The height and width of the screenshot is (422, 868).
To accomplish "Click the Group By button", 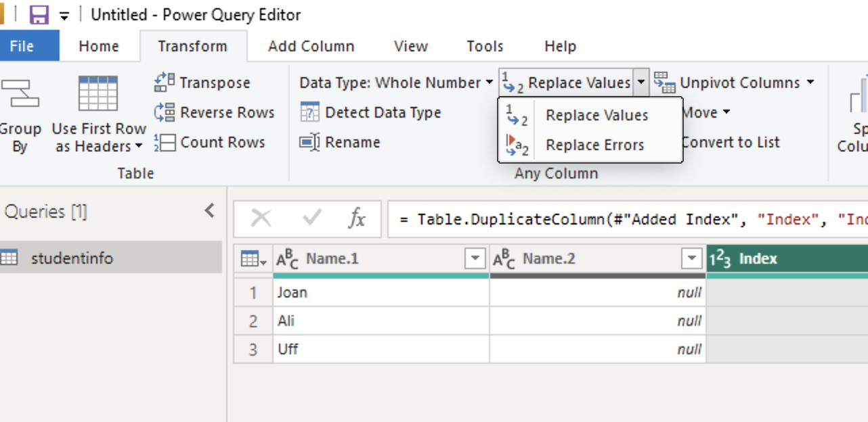I will [20, 114].
